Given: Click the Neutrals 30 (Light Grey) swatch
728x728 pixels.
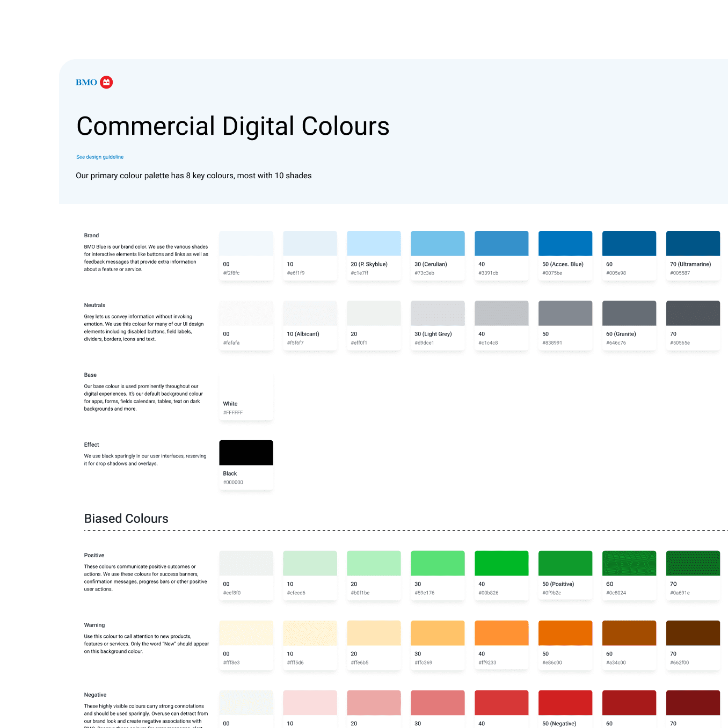Looking at the screenshot, I should tap(438, 313).
